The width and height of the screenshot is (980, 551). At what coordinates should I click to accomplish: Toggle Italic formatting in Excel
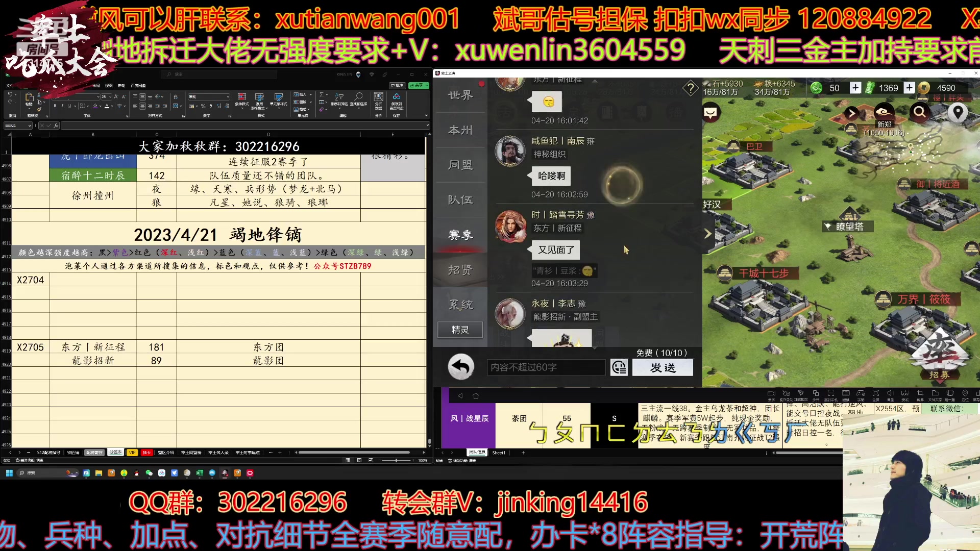point(62,106)
